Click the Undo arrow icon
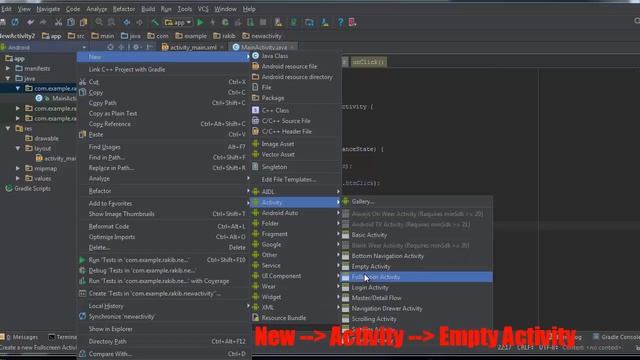Screen dimensions: 640x360 coord(30,22)
